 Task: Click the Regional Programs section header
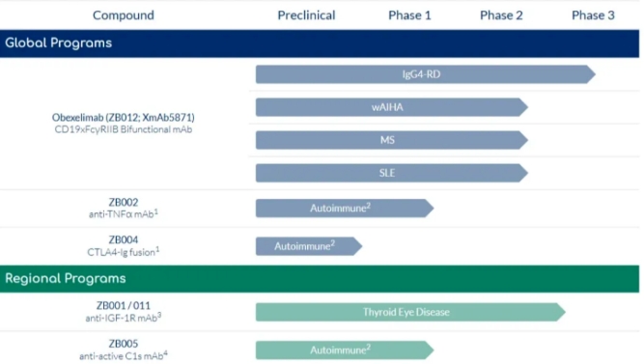coord(320,278)
